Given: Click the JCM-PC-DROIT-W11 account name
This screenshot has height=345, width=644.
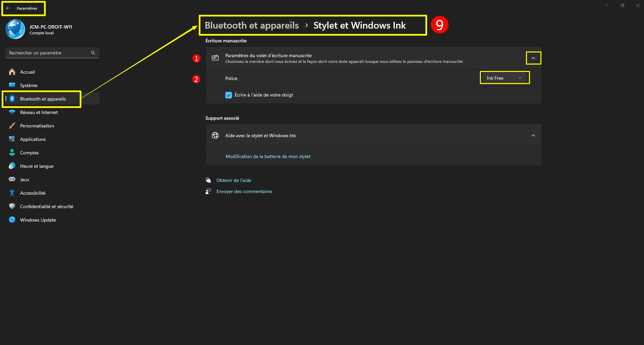Looking at the screenshot, I should 51,27.
